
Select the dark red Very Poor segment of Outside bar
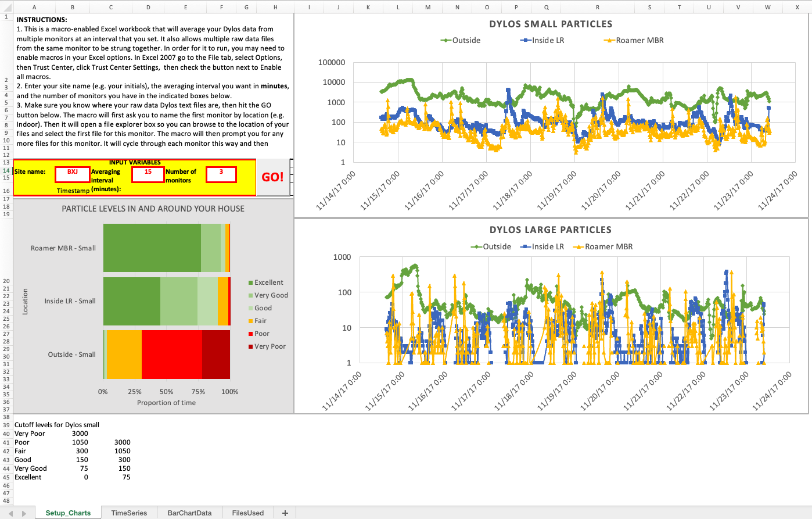(216, 355)
